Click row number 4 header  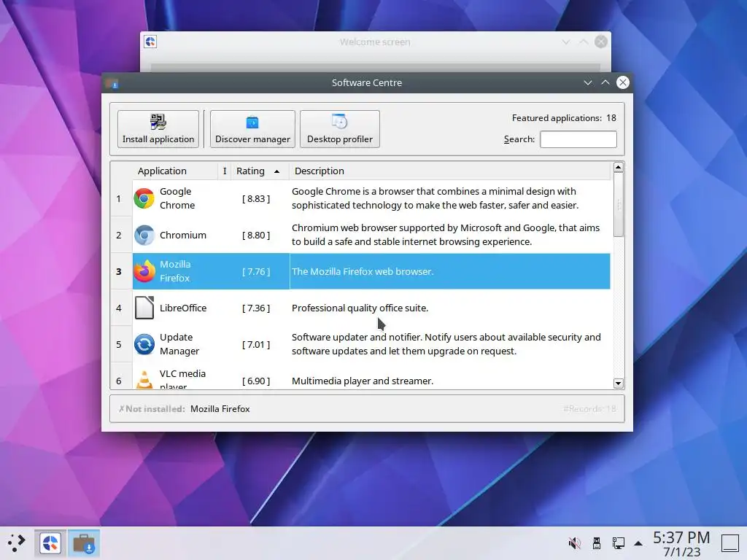point(119,308)
